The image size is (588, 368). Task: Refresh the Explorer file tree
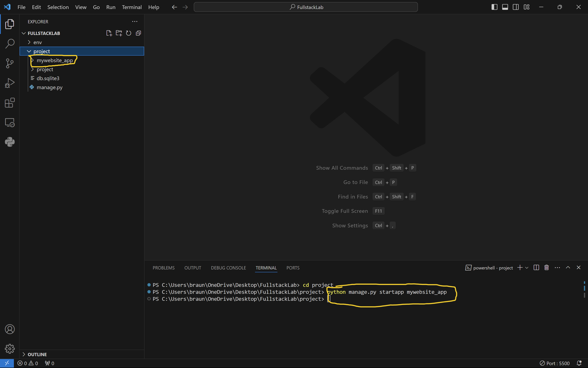point(129,33)
